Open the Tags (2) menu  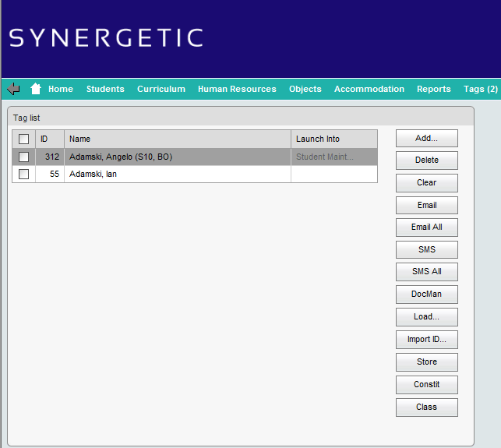[481, 89]
